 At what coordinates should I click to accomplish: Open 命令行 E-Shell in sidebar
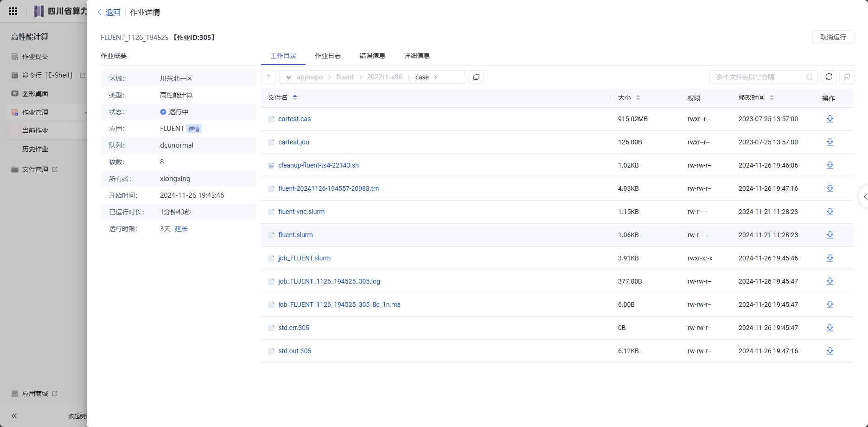click(x=48, y=75)
